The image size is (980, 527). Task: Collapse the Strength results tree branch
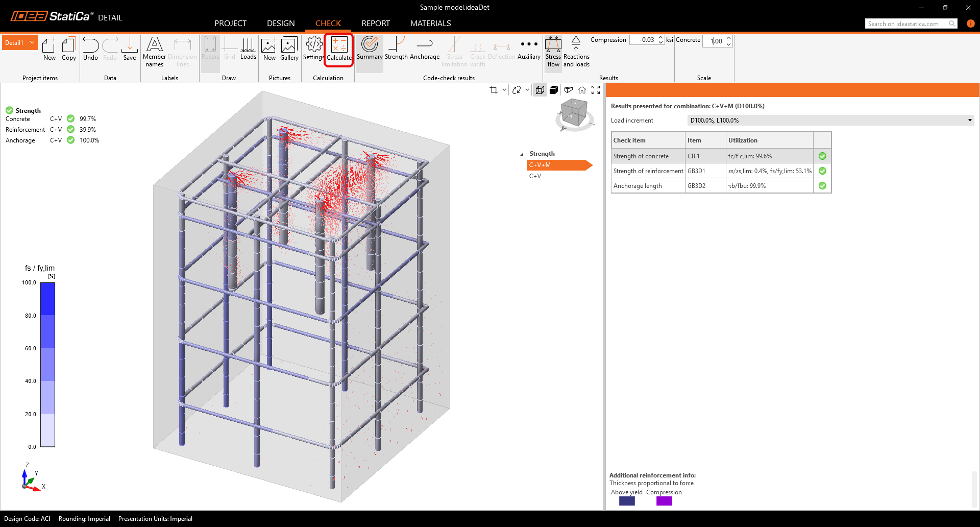[x=522, y=153]
